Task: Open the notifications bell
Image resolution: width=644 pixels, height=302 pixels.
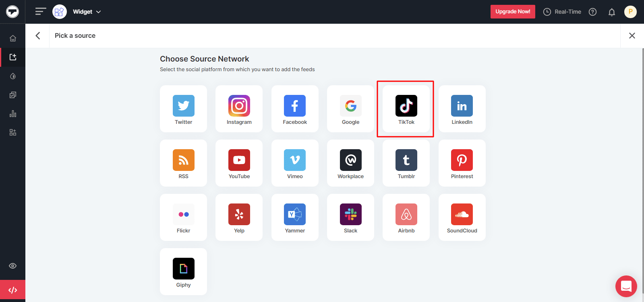Action: click(x=611, y=12)
